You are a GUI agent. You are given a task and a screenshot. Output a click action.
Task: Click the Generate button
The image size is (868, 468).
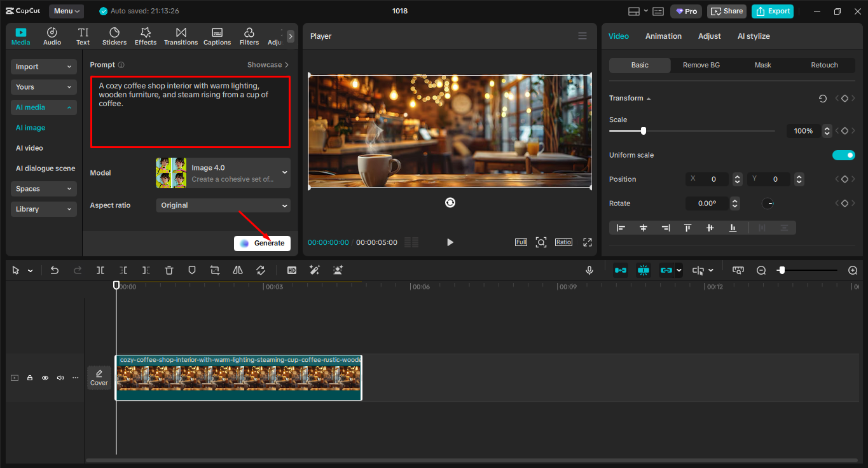[x=262, y=243]
